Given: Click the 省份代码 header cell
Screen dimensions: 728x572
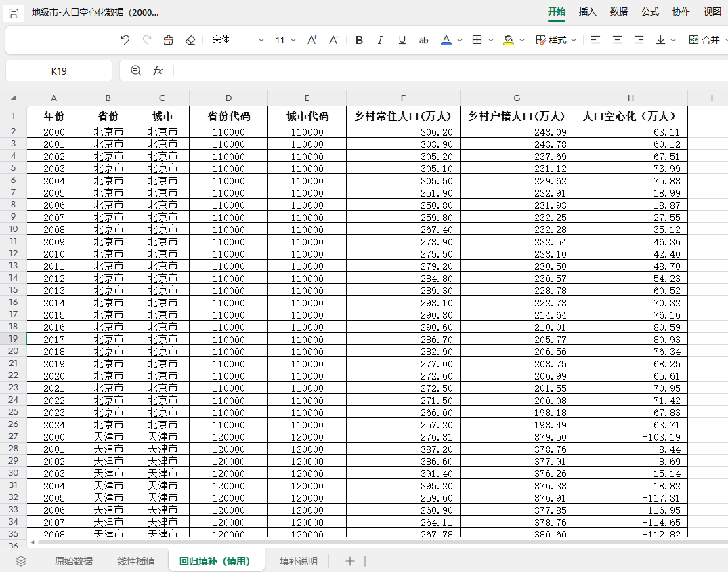Looking at the screenshot, I should [x=228, y=116].
